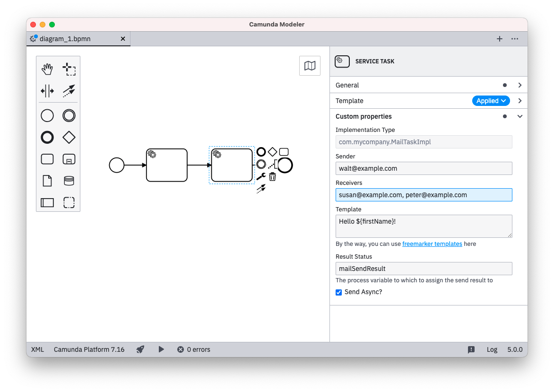Open the freemarker templates link
This screenshot has width=554, height=392.
[x=432, y=244]
